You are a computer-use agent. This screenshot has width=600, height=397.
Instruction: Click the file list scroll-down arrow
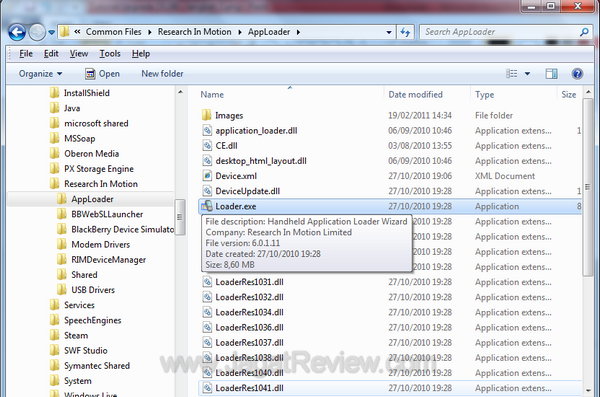coord(588,390)
